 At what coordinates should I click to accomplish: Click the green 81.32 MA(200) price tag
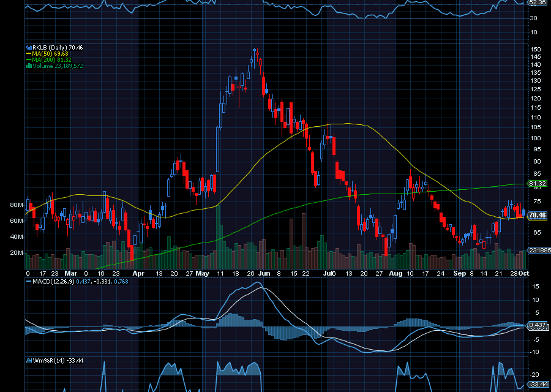(538, 184)
